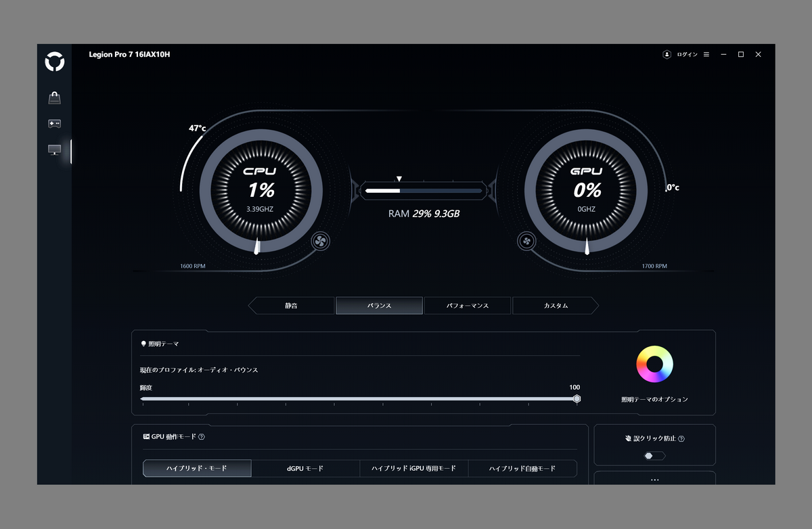Click the Legion logo in the sidebar
The width and height of the screenshot is (812, 529).
55,62
